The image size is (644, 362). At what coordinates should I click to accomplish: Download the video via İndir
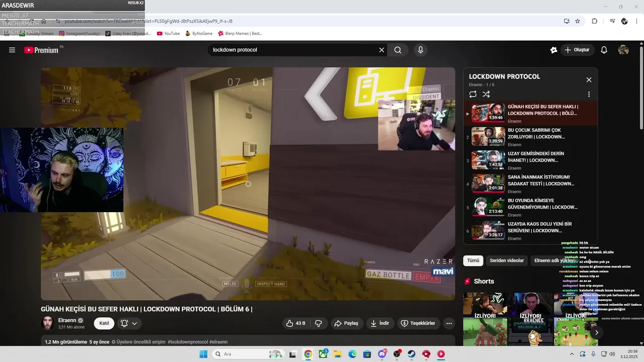[380, 323]
